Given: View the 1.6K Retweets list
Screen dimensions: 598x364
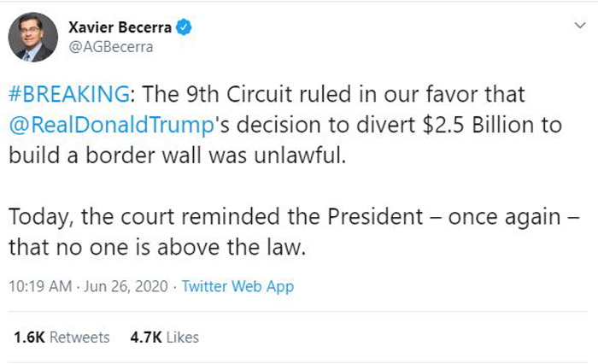Looking at the screenshot, I should pos(62,338).
